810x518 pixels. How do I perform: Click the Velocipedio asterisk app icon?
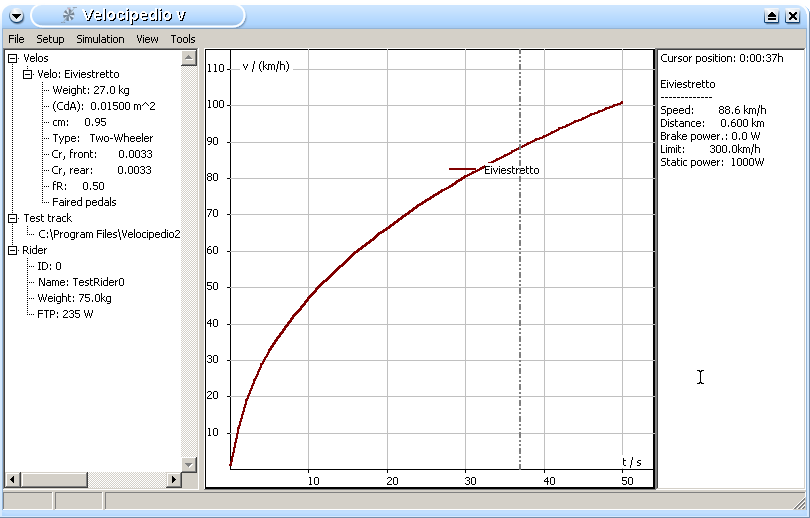[68, 15]
